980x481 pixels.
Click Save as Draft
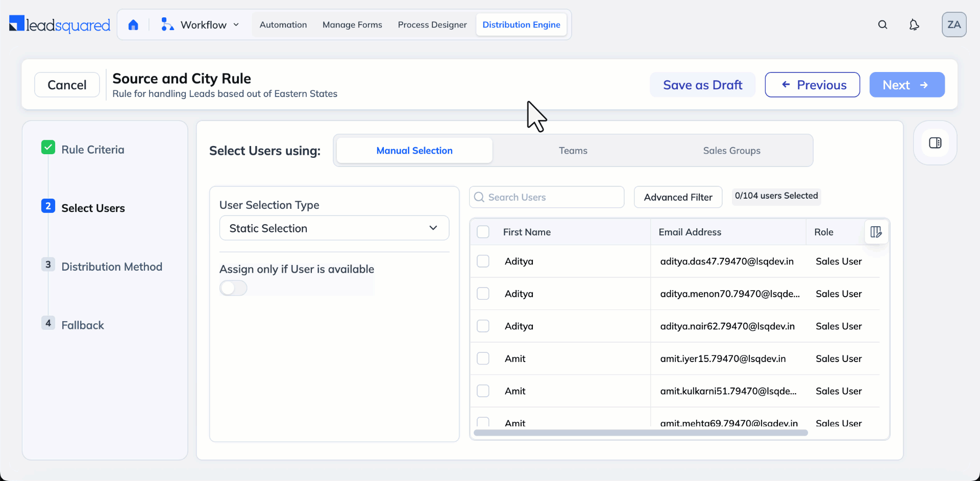tap(702, 85)
